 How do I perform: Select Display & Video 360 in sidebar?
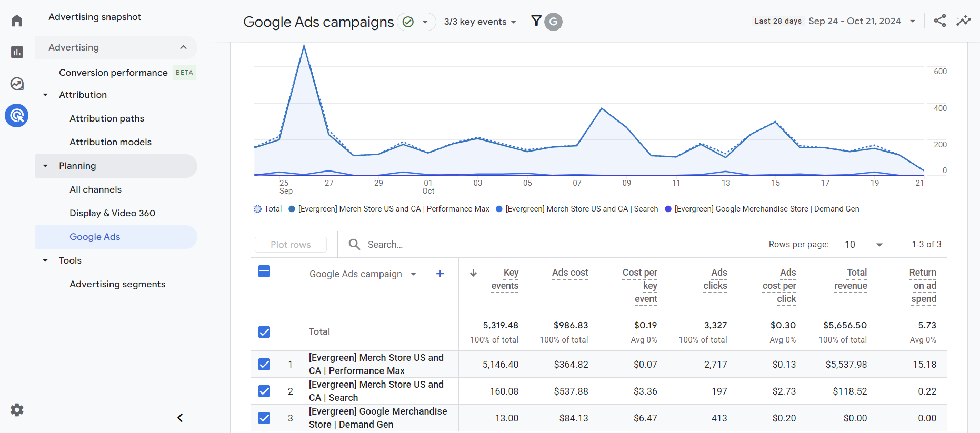[x=112, y=213]
